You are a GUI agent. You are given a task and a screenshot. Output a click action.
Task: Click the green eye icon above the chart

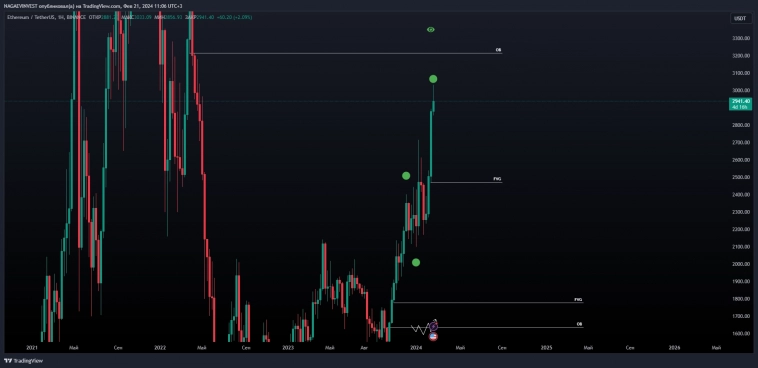click(431, 29)
